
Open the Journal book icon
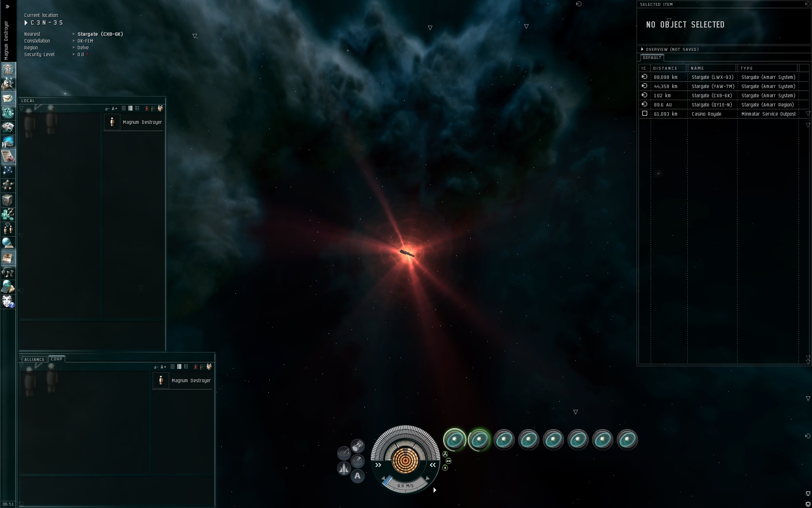[x=8, y=258]
